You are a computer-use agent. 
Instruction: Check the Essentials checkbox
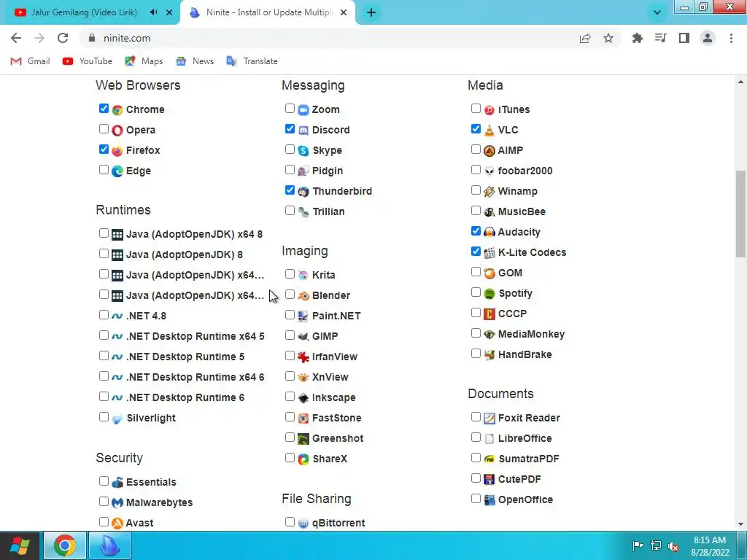[104, 481]
